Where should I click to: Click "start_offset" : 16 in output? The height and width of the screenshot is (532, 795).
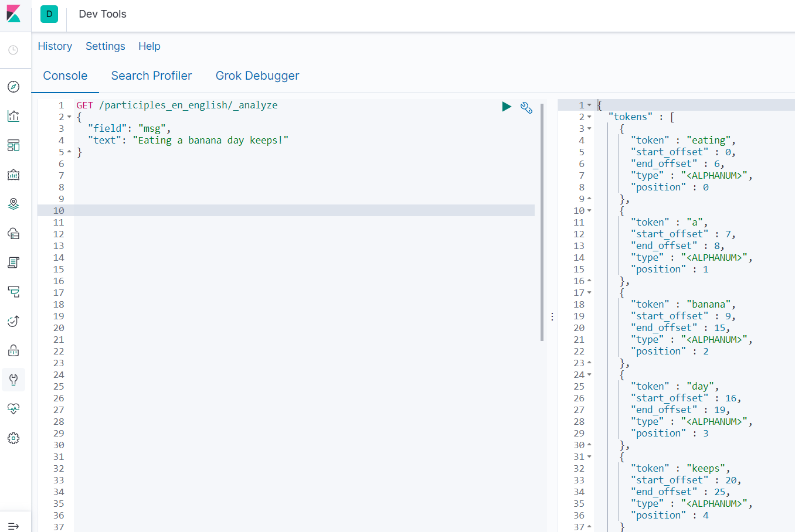tap(686, 398)
